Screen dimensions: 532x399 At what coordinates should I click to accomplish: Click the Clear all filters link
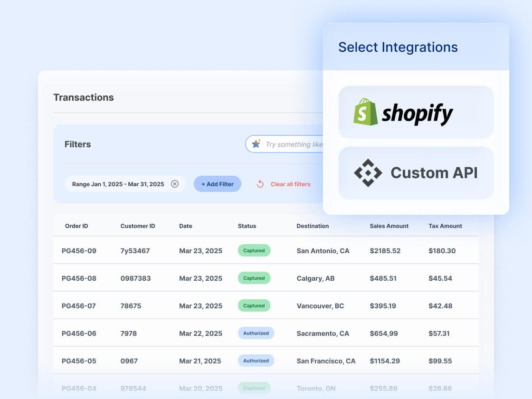(x=290, y=184)
